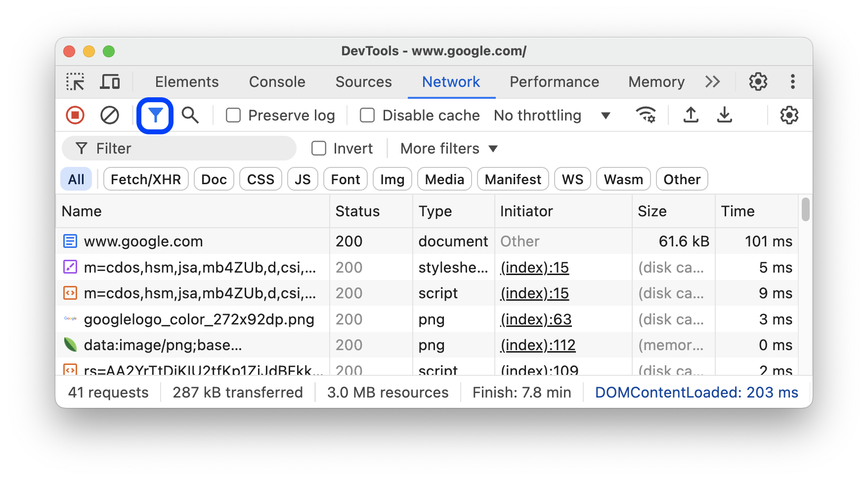Enable the Preserve log checkbox

pos(233,116)
